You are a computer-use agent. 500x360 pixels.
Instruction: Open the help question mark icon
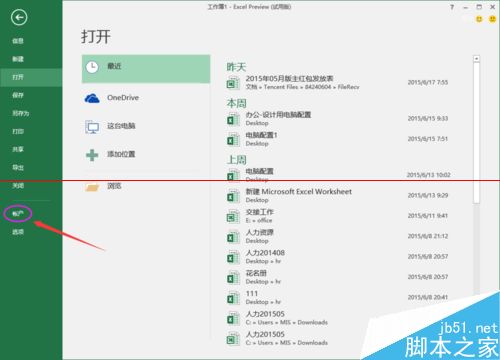[x=452, y=7]
